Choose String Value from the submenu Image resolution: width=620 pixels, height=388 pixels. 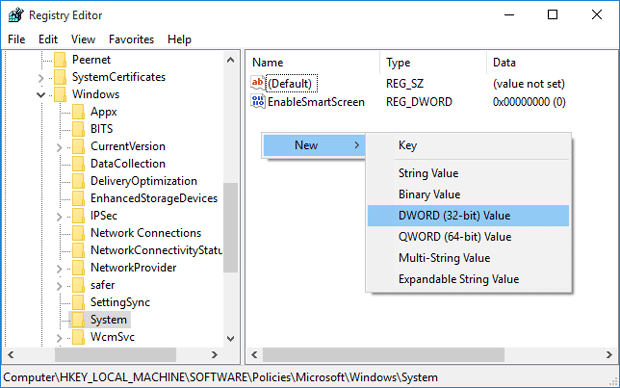click(468, 173)
